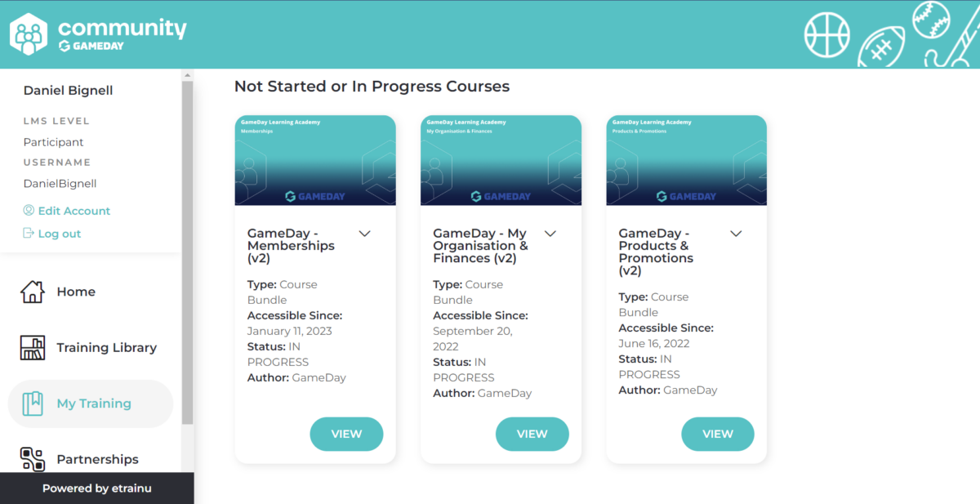This screenshot has width=980, height=504.
Task: Click the My Training bookmark icon
Action: click(x=33, y=404)
